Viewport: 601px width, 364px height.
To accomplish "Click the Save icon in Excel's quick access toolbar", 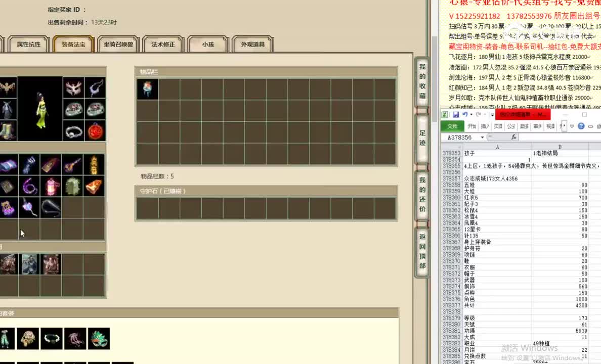I will [456, 114].
